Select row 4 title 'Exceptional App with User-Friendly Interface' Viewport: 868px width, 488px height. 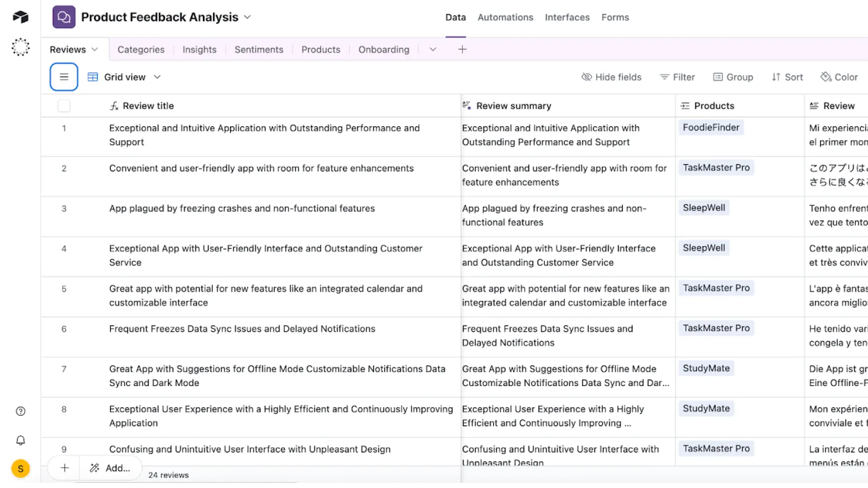pos(266,255)
